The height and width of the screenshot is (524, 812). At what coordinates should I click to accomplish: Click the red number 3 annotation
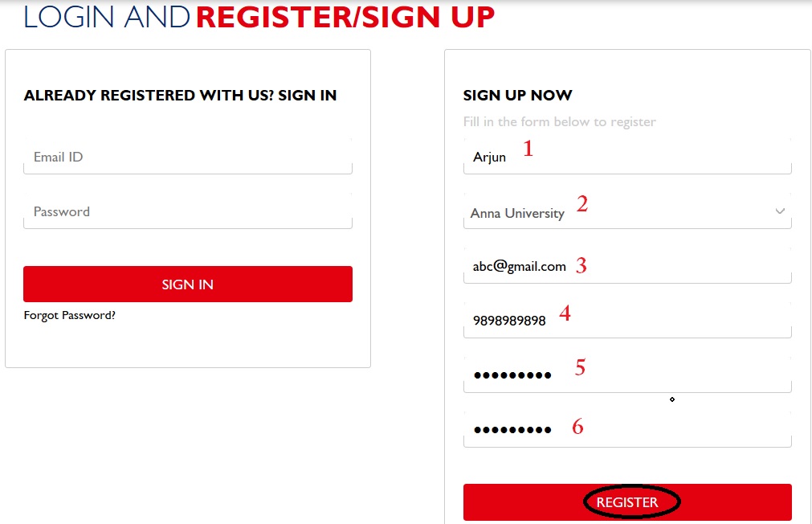(x=581, y=265)
